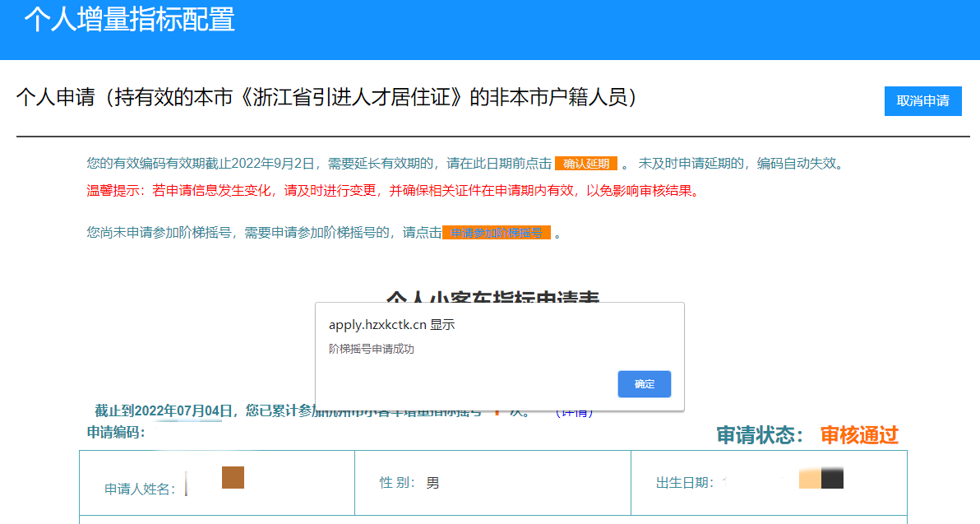This screenshot has width=980, height=524.
Task: Click the orange 审核通过 status text
Action: [859, 435]
